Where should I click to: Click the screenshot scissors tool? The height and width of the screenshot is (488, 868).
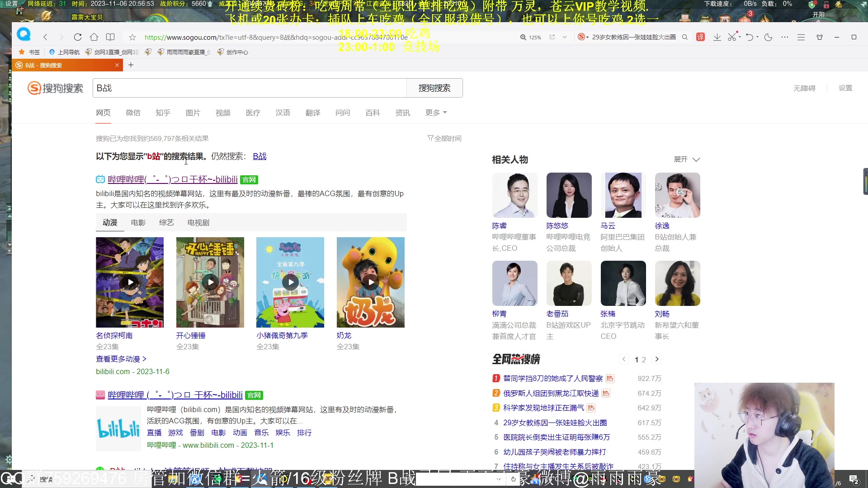[x=732, y=37]
